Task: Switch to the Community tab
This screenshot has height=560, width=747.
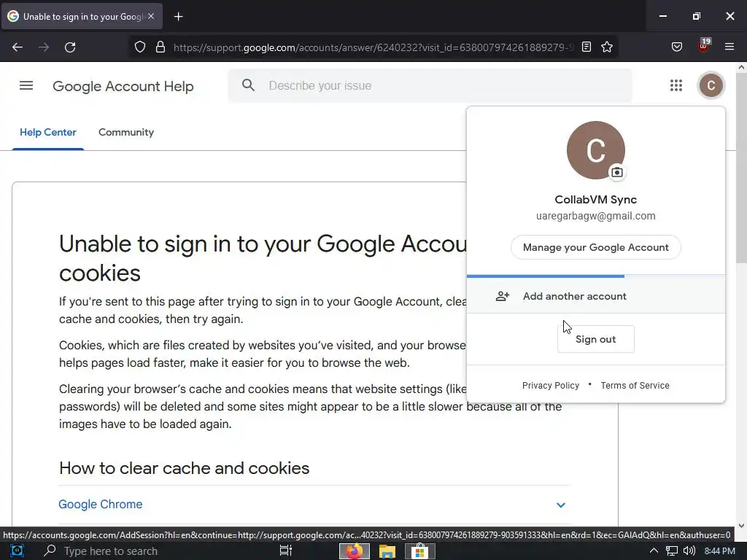Action: [x=126, y=133]
